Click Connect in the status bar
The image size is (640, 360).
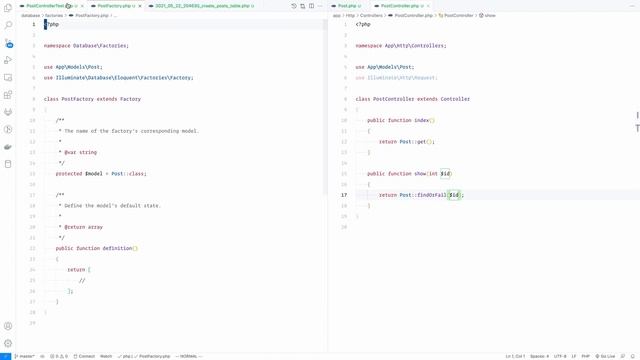84,356
